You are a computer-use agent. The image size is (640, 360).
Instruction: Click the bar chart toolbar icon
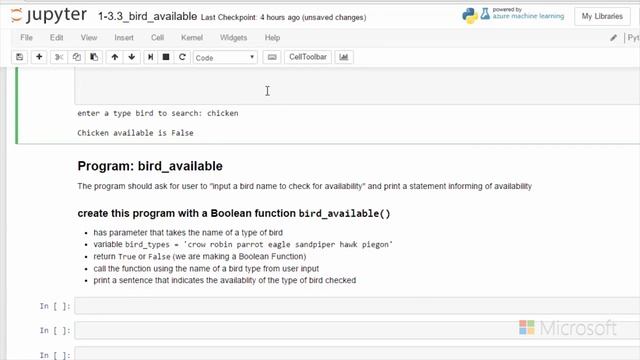coord(344,57)
